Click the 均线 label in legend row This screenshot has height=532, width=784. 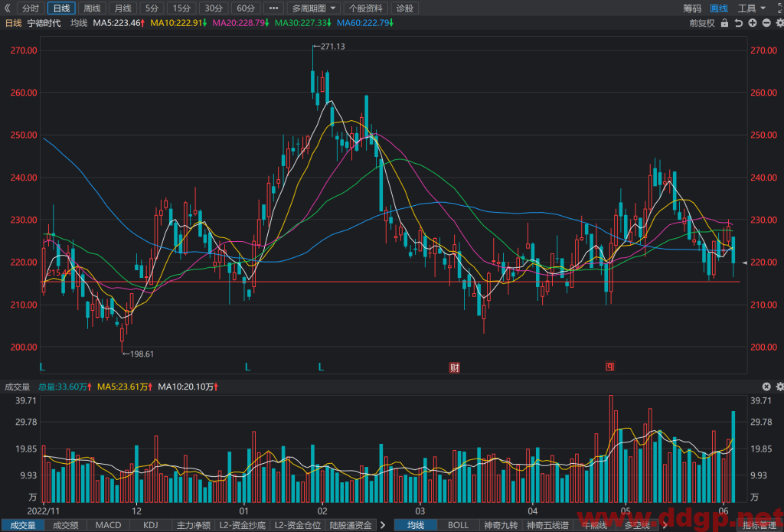coord(79,23)
